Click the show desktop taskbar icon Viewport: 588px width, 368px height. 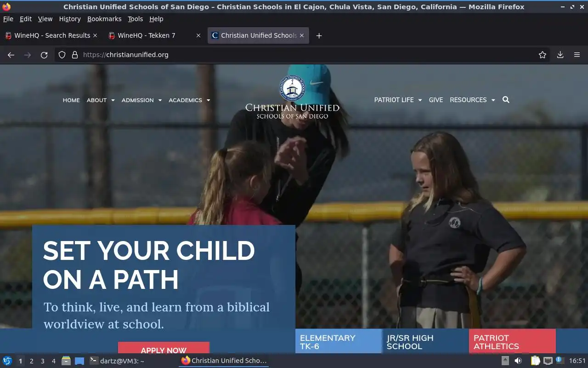(x=79, y=361)
